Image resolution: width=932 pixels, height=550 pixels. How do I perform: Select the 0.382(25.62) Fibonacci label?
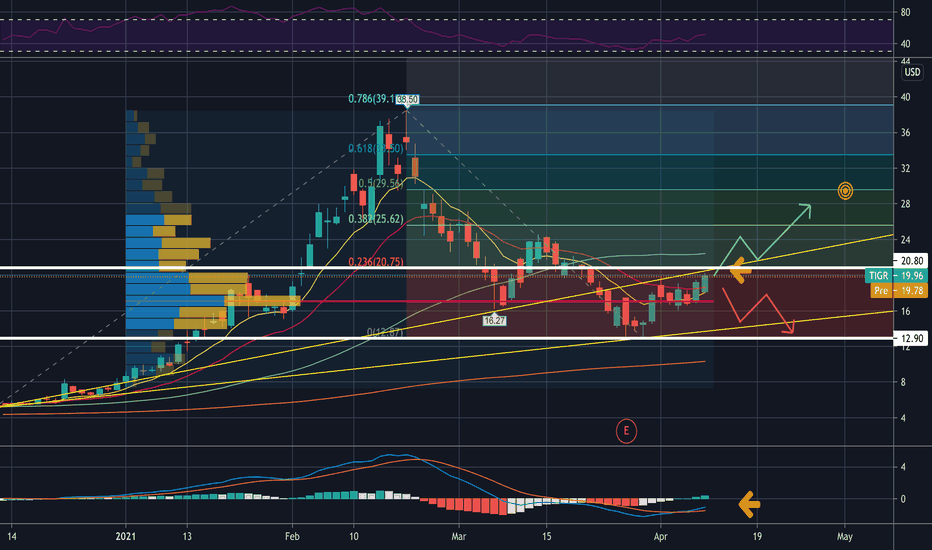(x=376, y=219)
